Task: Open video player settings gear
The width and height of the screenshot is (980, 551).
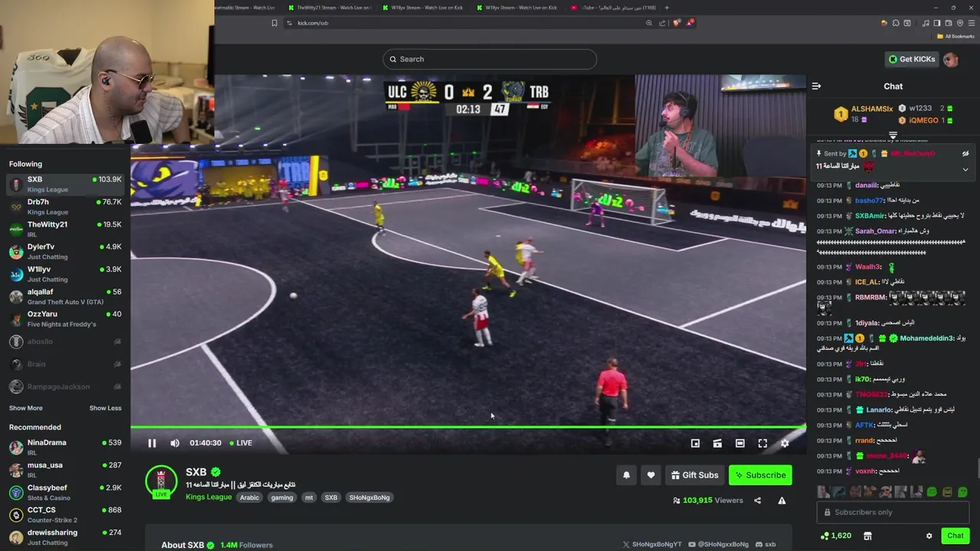Action: (785, 443)
